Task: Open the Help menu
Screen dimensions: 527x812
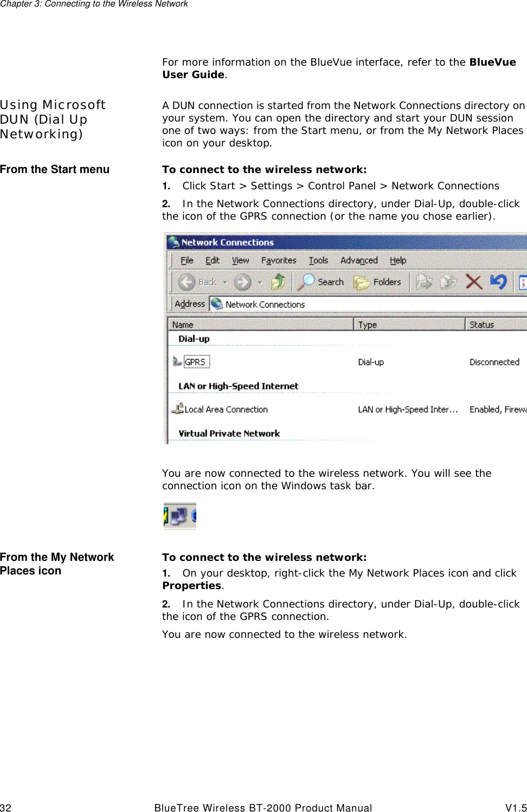Action: coord(399,260)
